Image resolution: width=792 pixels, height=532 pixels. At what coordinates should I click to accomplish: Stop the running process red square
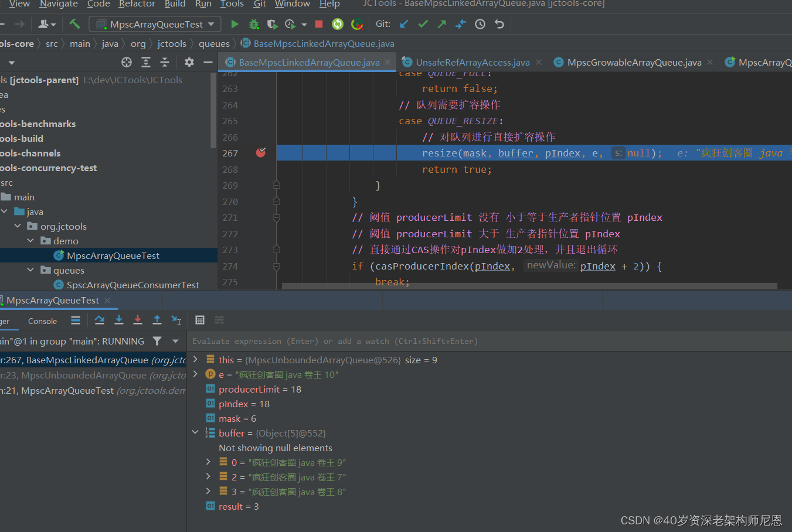(319, 24)
